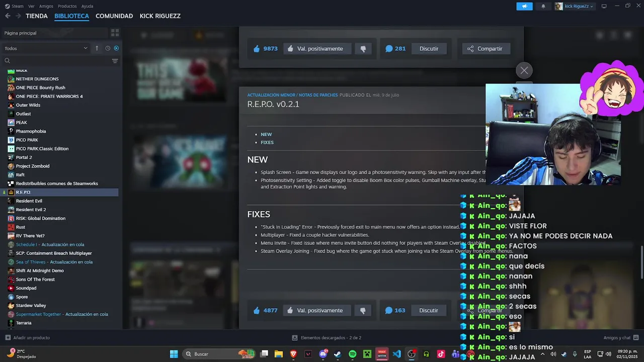
Task: Go to the TIENDA tab
Action: tap(37, 16)
